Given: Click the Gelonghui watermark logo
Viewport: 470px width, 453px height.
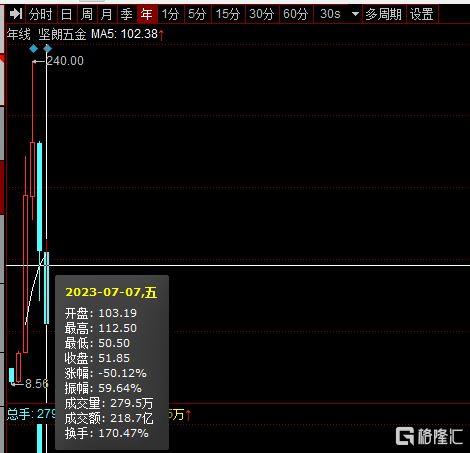Looking at the screenshot, I should click(429, 436).
